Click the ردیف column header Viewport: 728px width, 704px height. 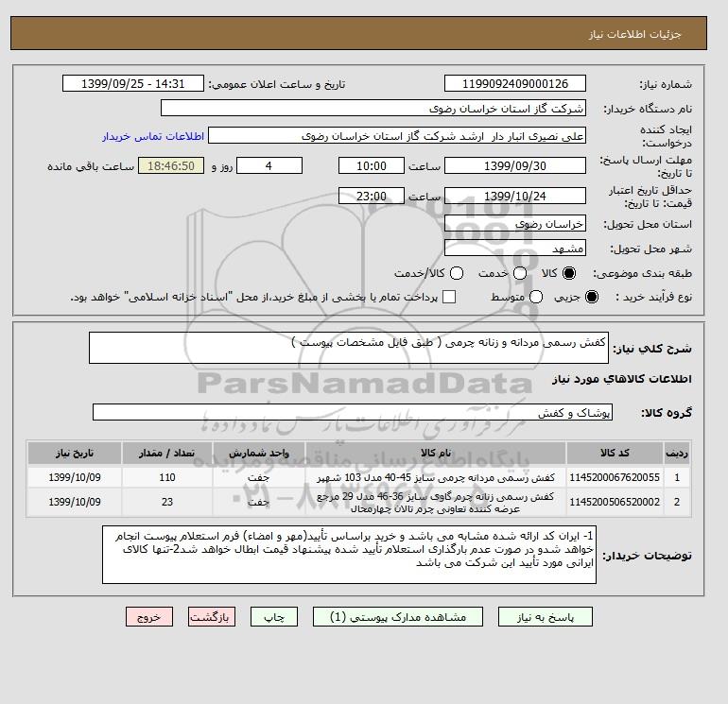pyautogui.click(x=677, y=453)
